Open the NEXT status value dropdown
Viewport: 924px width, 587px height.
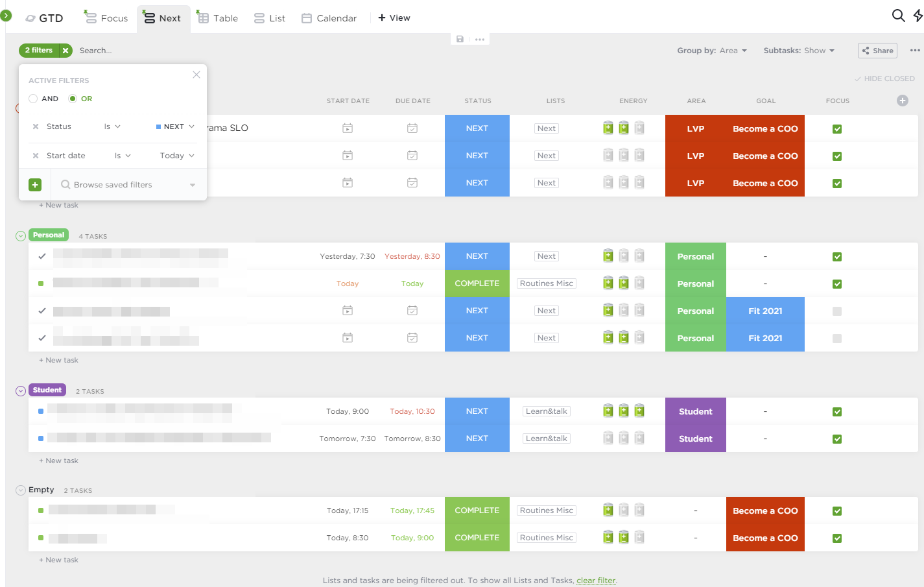[175, 126]
